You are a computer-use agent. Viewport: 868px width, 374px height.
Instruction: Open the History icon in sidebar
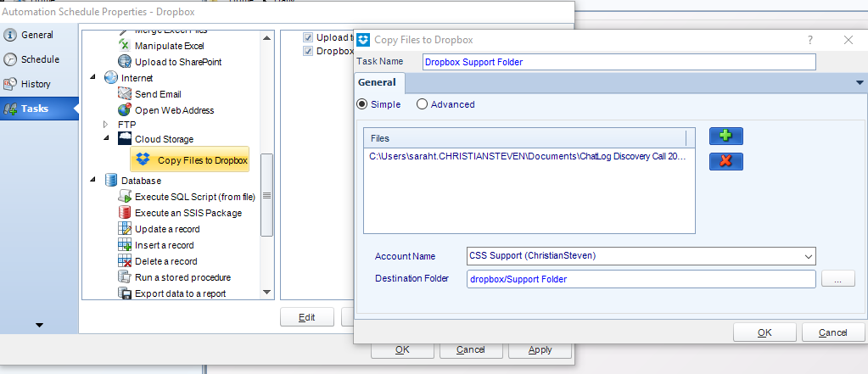point(10,84)
